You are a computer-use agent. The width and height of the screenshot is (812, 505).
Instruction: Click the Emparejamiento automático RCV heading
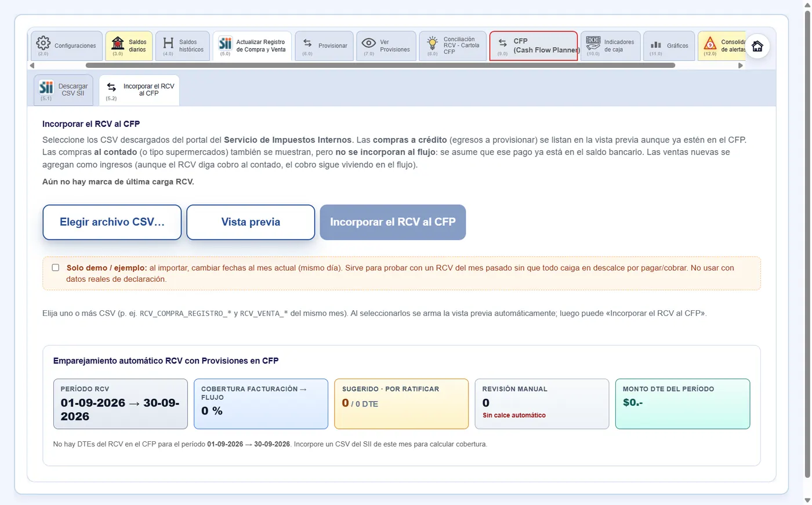(x=166, y=361)
